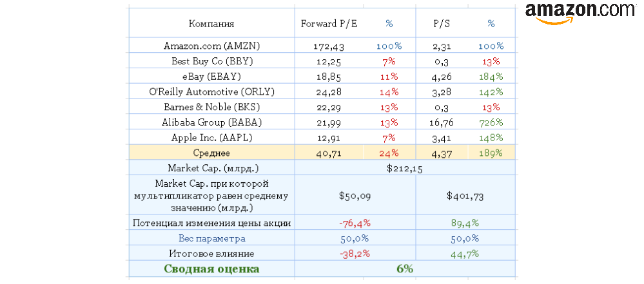Click the Barnes & Noble (BKS) cell

coord(211,106)
